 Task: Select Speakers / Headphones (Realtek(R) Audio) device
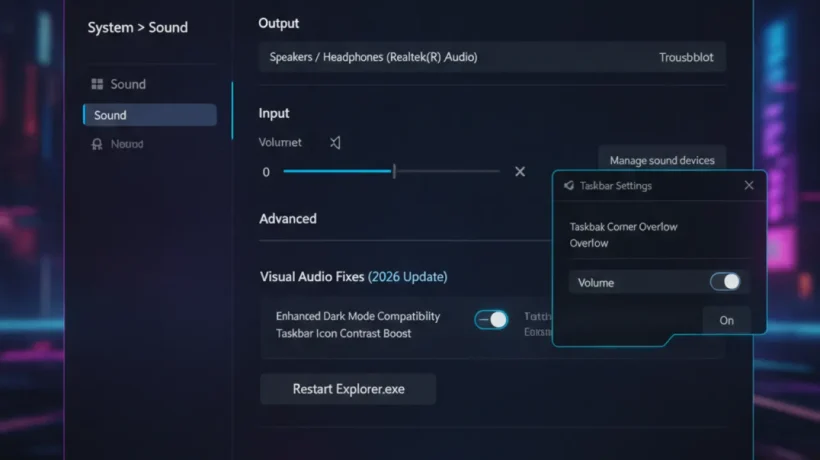tap(373, 57)
